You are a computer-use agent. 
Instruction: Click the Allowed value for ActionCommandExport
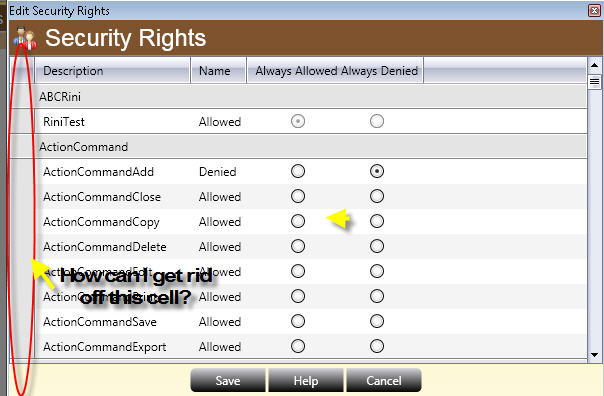point(220,347)
